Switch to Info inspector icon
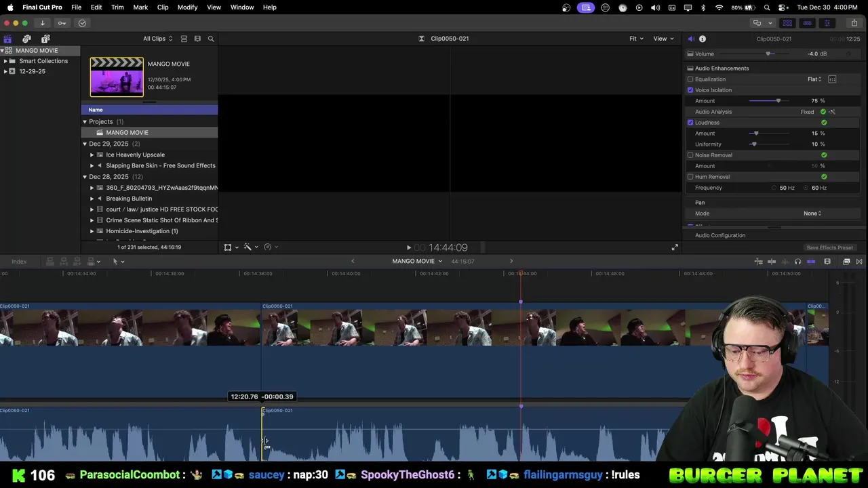 [x=703, y=39]
